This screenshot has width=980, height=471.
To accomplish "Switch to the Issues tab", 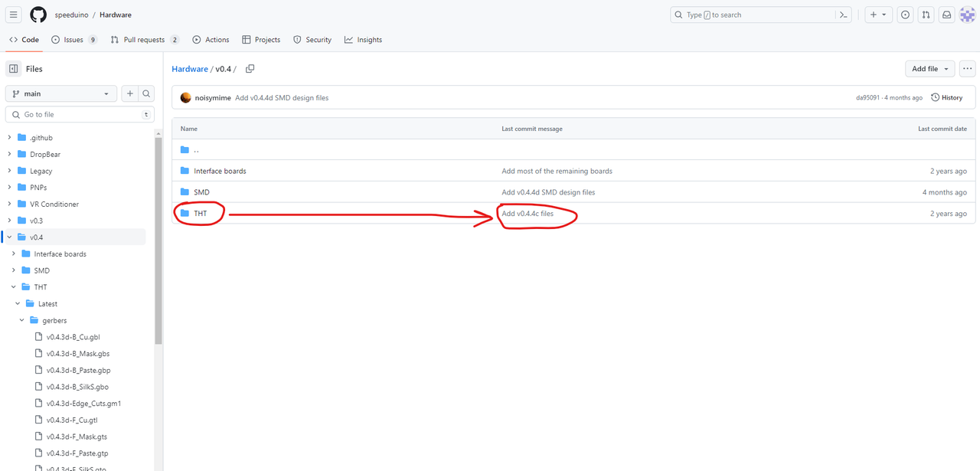I will pos(74,40).
